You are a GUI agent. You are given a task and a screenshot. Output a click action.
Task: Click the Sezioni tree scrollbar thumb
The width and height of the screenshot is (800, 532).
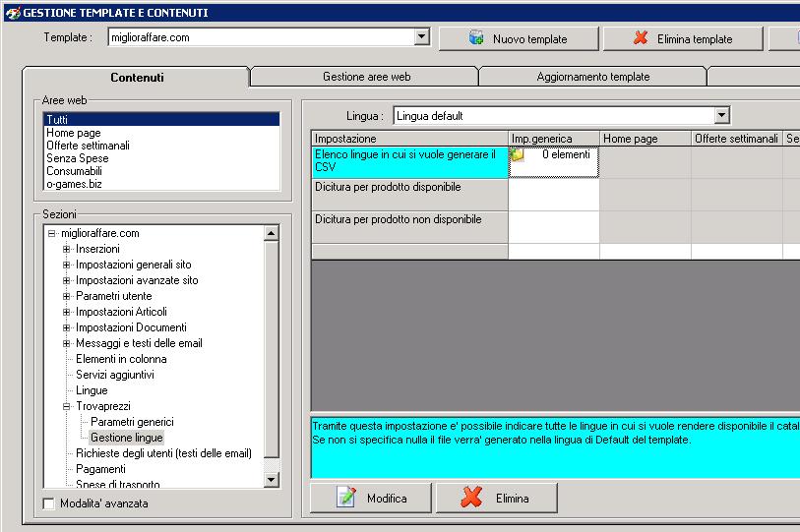(x=272, y=349)
